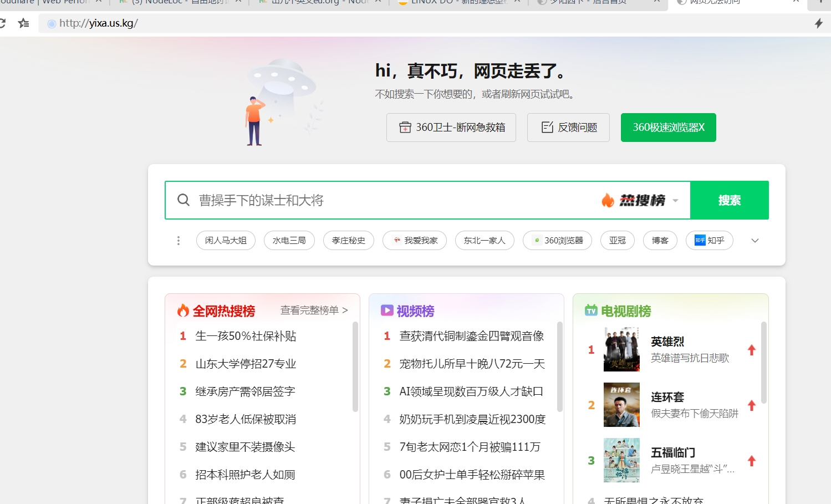Open the 连环套 poster thumbnail

pyautogui.click(x=621, y=405)
